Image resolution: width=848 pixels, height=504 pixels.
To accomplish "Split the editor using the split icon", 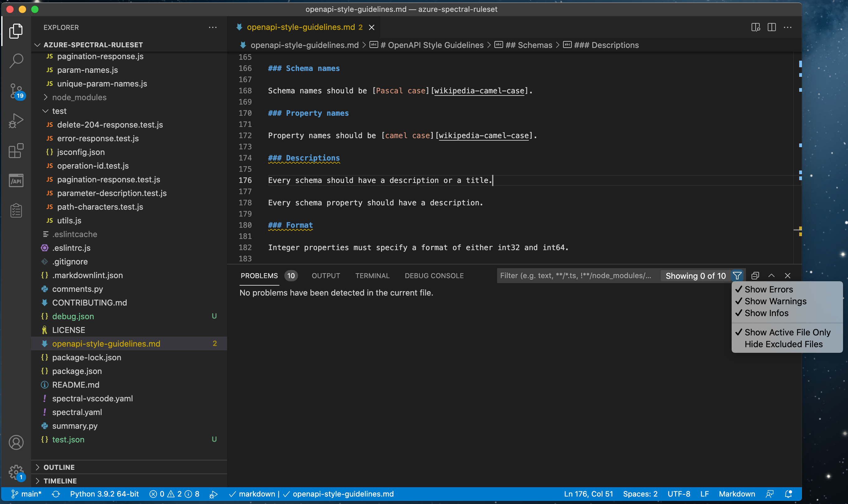I will click(772, 27).
